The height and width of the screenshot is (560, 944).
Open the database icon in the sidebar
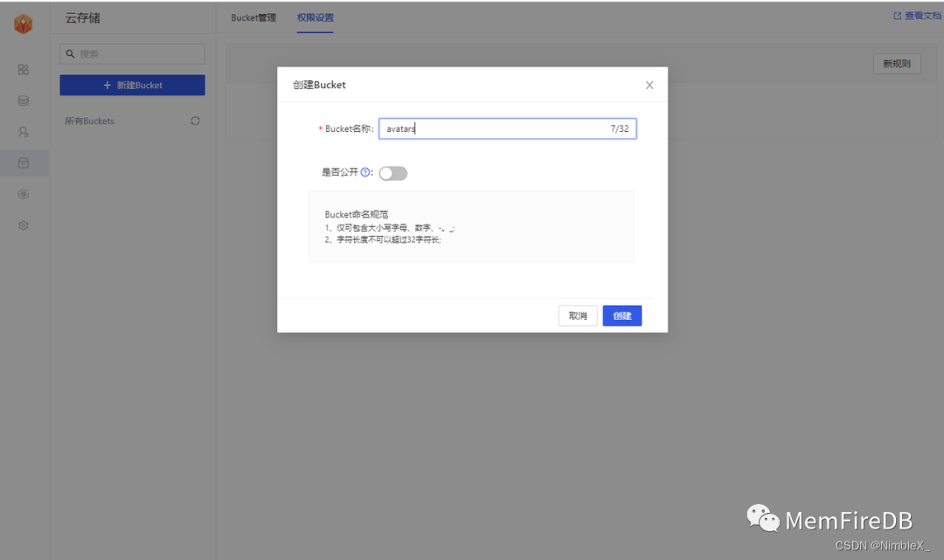click(x=24, y=100)
